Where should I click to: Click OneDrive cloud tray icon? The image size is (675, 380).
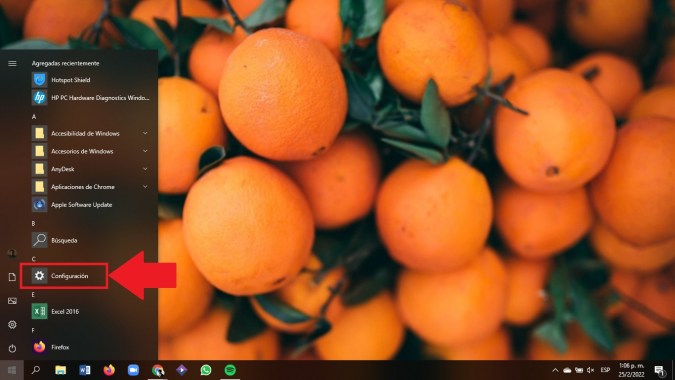pos(567,370)
